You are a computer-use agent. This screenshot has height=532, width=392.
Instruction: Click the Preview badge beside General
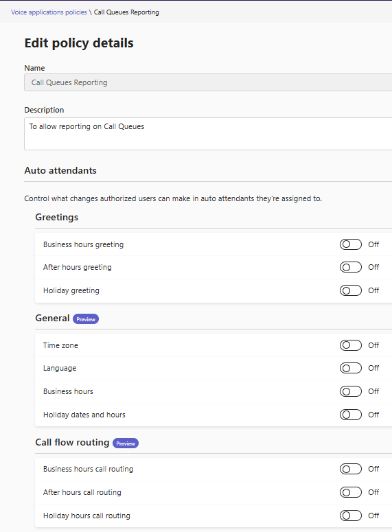tap(86, 319)
